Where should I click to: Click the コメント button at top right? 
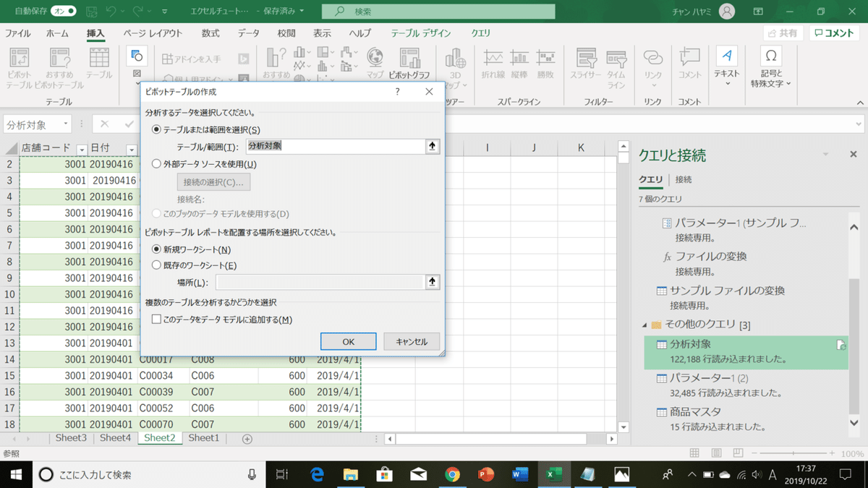[x=835, y=33]
